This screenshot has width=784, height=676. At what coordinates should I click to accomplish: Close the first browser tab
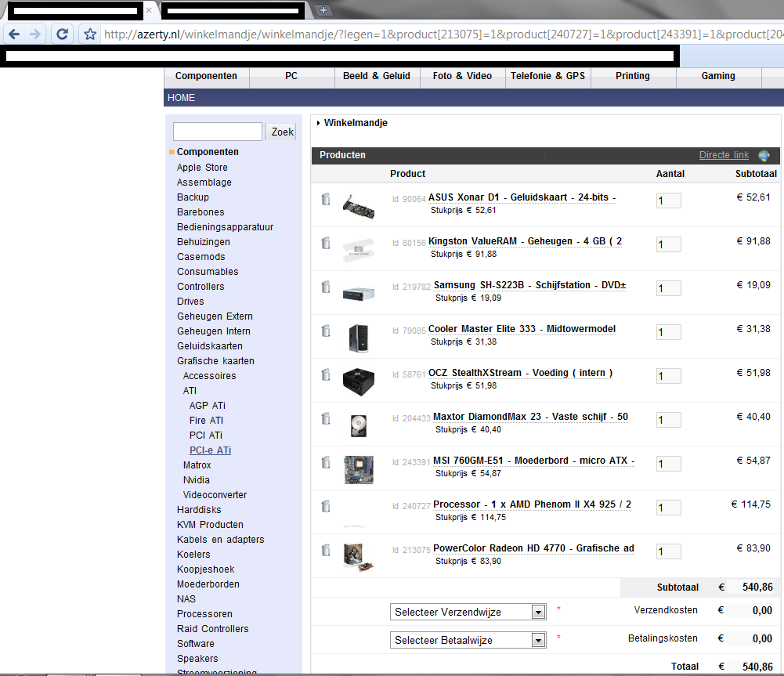149,10
